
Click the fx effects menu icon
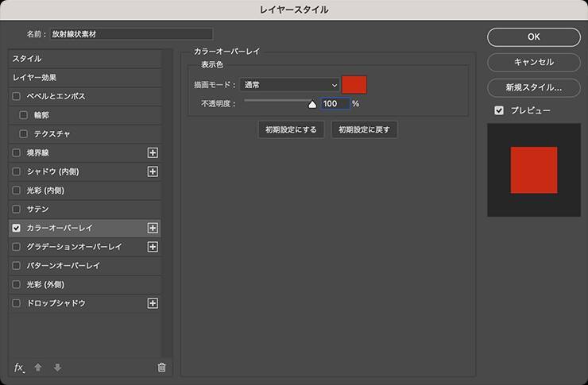pos(19,368)
